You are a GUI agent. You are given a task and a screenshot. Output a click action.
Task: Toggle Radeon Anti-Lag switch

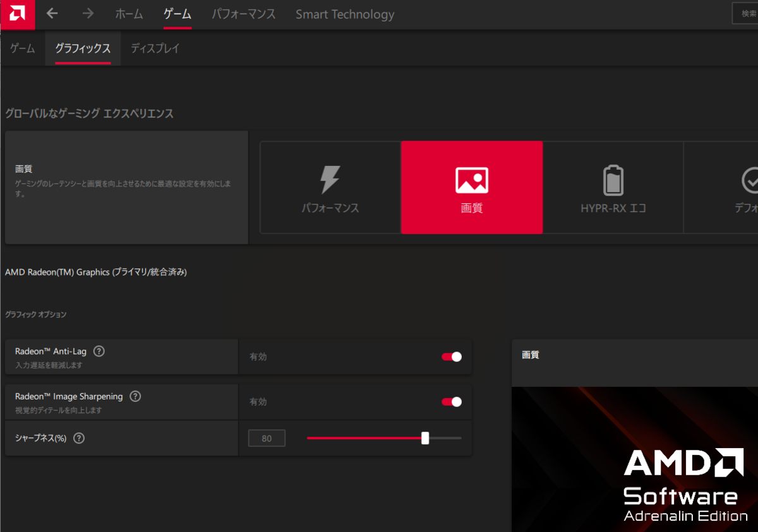click(452, 357)
